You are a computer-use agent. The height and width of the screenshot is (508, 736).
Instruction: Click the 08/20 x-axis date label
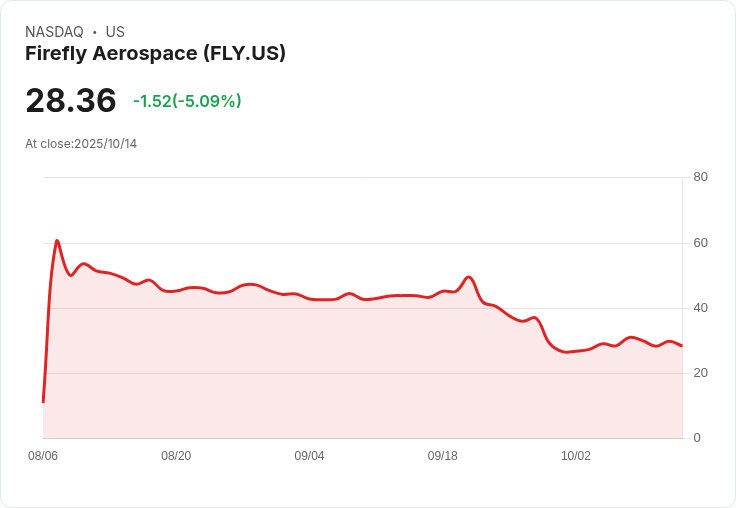[176, 455]
